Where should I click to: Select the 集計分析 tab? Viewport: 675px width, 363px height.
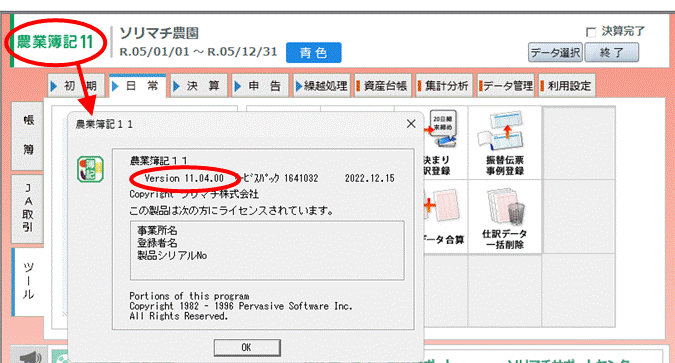443,86
